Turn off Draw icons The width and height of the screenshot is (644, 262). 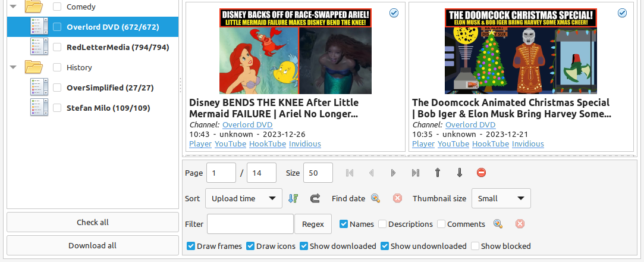point(250,246)
